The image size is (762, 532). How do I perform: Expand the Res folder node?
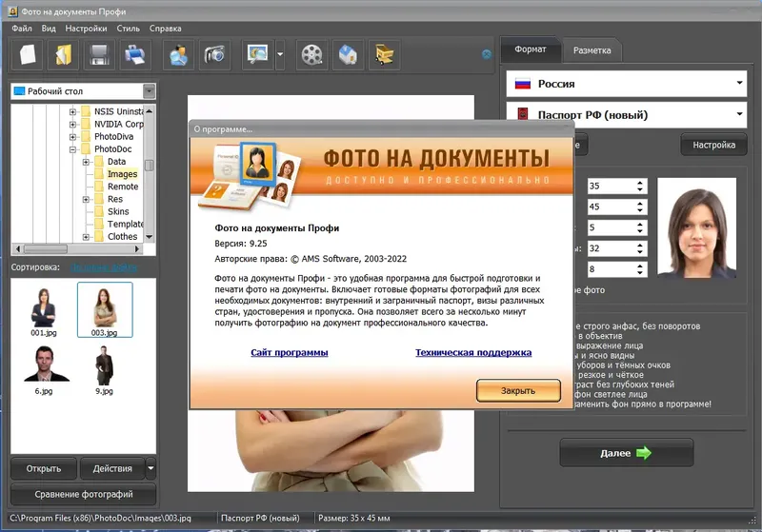(x=86, y=200)
